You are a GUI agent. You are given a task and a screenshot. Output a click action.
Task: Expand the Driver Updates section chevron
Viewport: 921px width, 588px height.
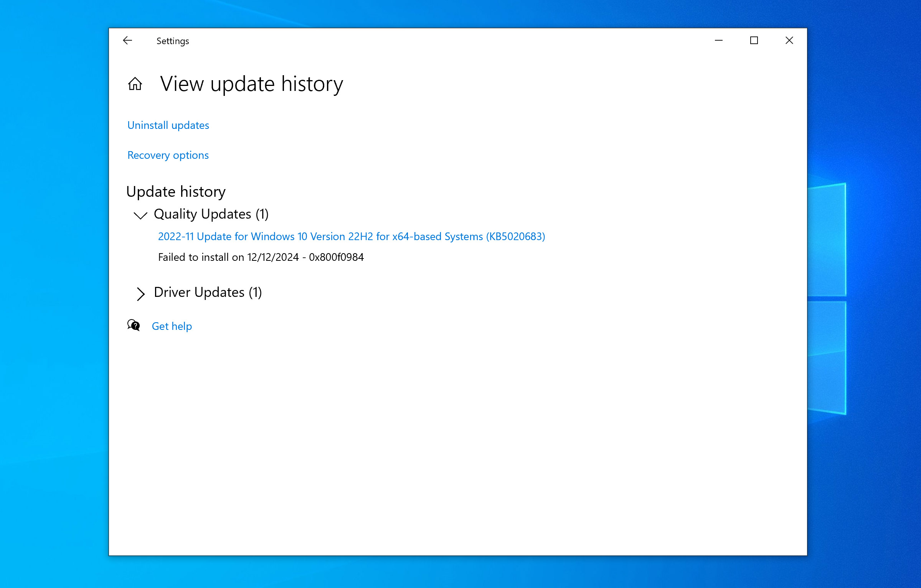[141, 294]
